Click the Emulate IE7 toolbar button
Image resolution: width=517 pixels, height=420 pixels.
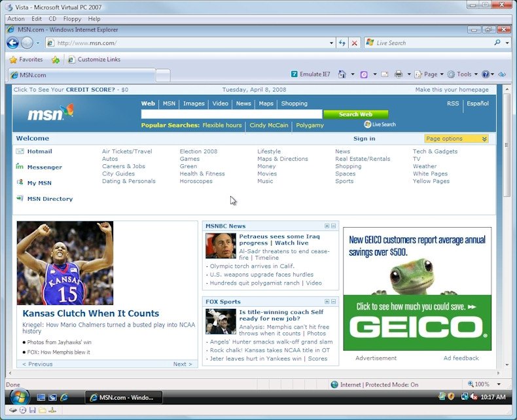click(x=310, y=74)
